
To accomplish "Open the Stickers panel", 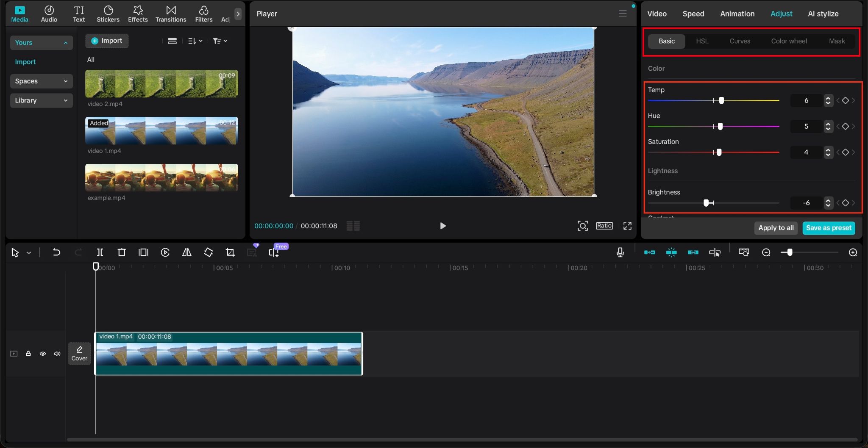I will [108, 14].
